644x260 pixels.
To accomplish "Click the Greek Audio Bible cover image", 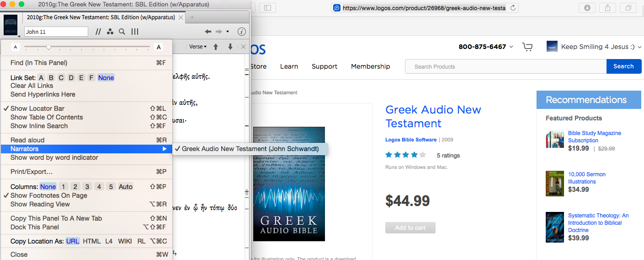I will (289, 184).
